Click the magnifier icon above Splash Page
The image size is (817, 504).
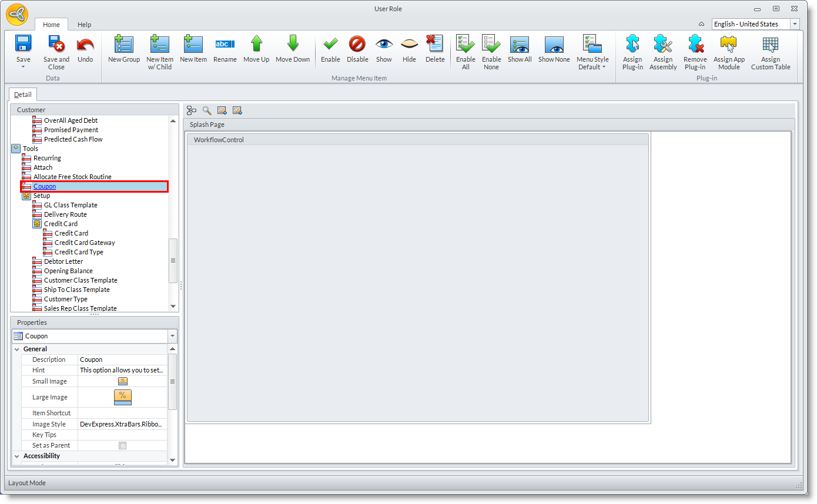207,110
